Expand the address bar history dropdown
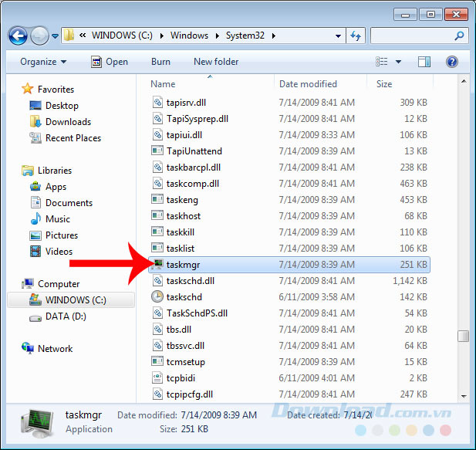This screenshot has height=450, width=476. [x=338, y=36]
